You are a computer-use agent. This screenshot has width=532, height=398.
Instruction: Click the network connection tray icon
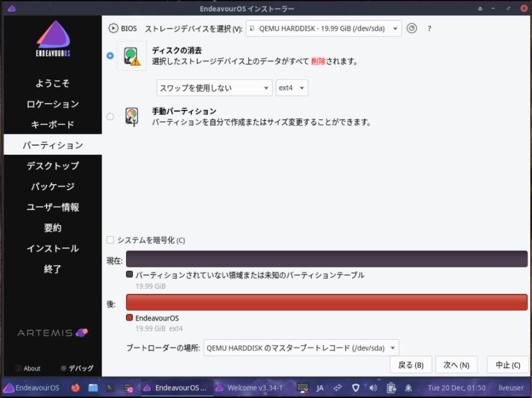point(338,388)
